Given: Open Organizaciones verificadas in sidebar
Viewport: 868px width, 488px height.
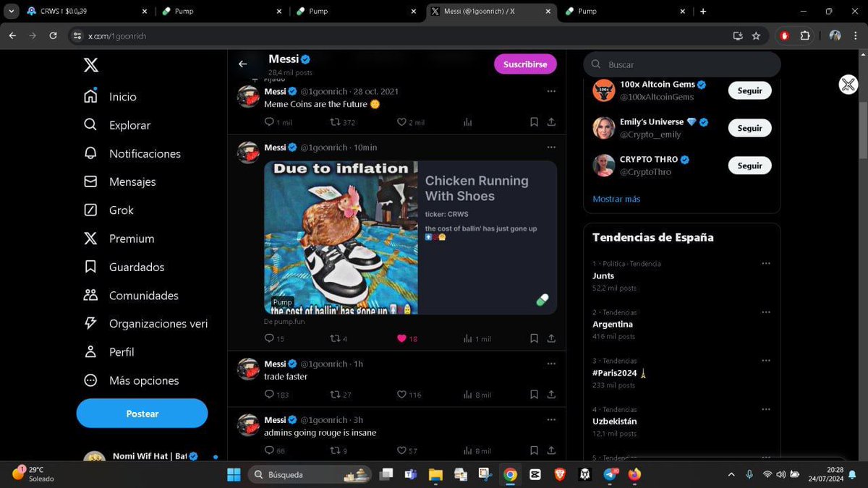Looking at the screenshot, I should pos(145,324).
